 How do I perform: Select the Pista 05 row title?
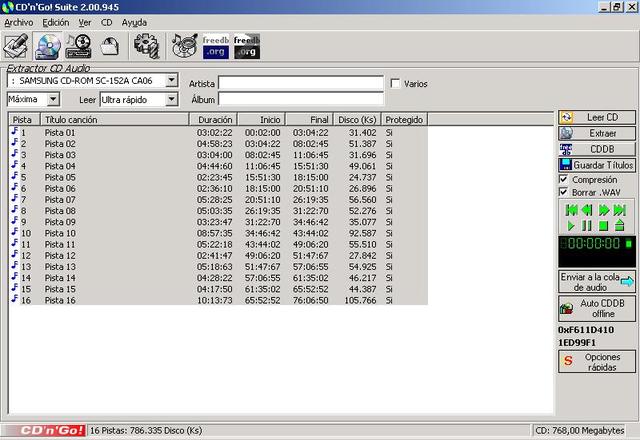click(60, 178)
